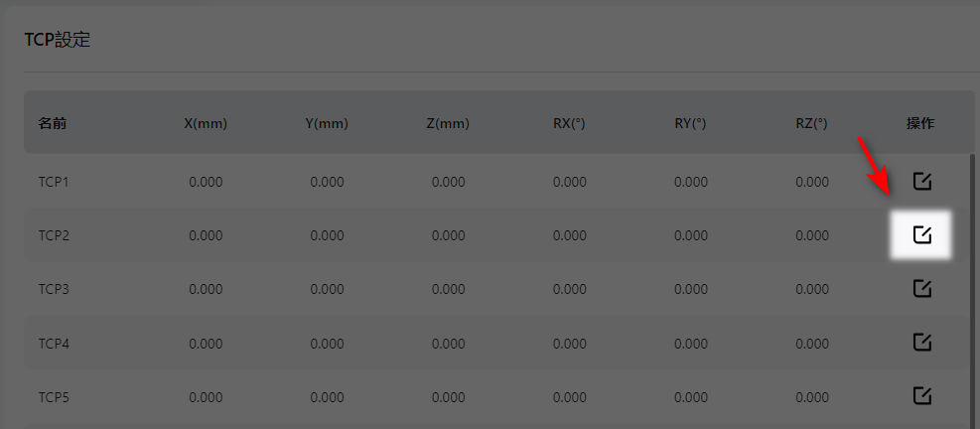Select the edit icon in the TCP5 row
Image resolution: width=980 pixels, height=429 pixels.
coord(921,396)
